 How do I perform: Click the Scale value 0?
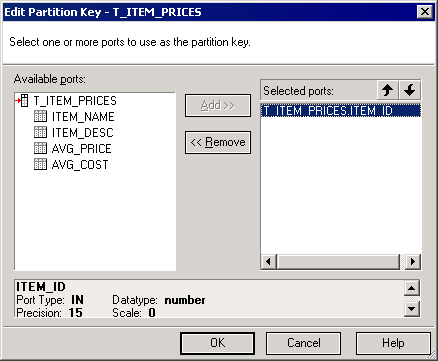pos(152,313)
